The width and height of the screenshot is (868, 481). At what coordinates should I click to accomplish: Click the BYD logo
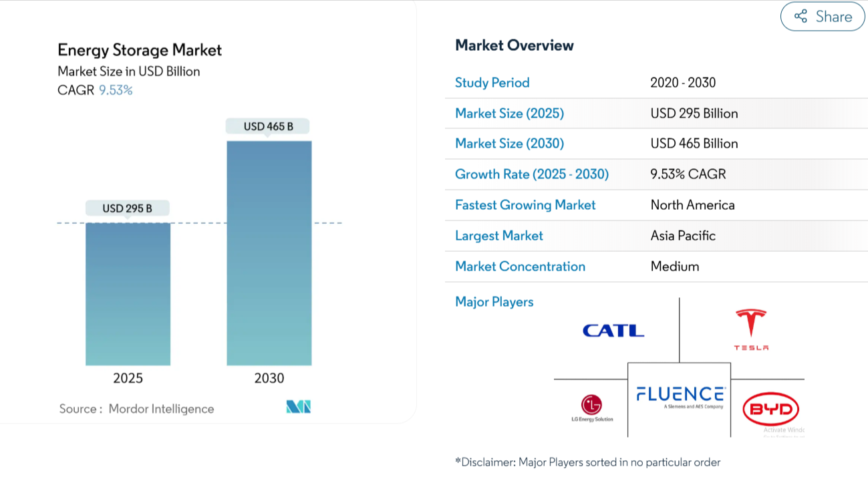pos(770,409)
